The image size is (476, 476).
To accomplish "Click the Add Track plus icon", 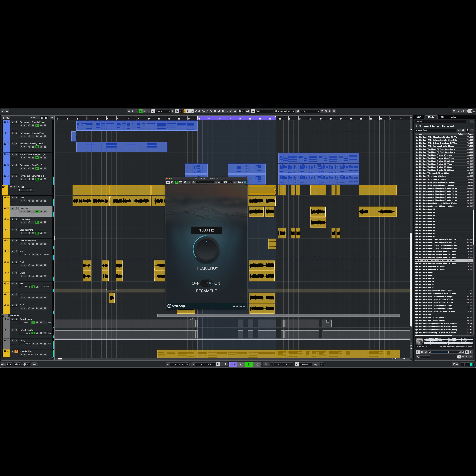I will (x=3, y=118).
